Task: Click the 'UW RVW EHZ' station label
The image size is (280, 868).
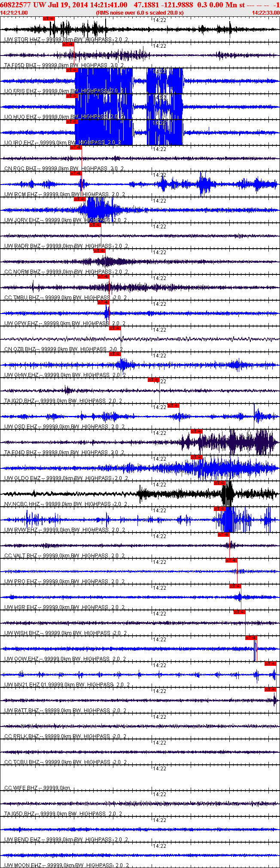Action: (21, 530)
